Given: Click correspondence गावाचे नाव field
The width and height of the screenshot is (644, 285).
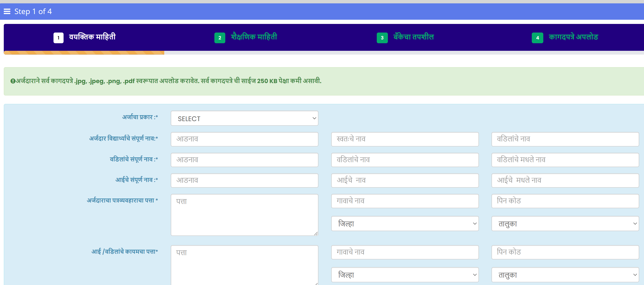Looking at the screenshot, I should coord(405,201).
